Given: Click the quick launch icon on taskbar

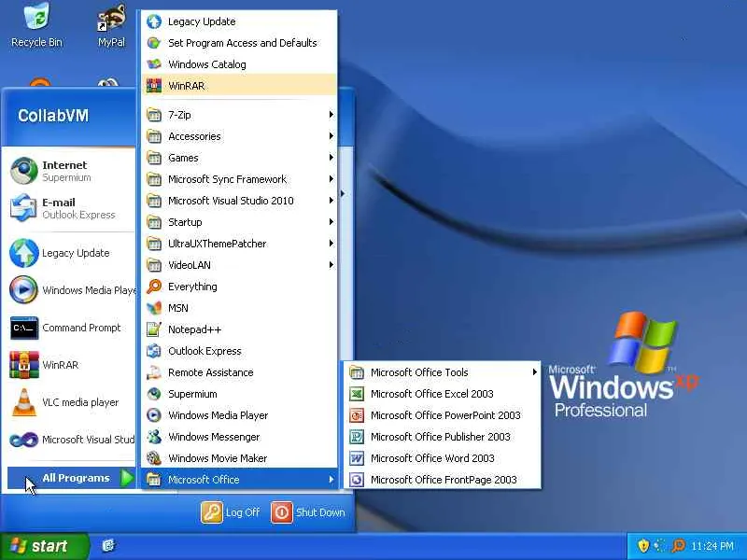Looking at the screenshot, I should 108,546.
